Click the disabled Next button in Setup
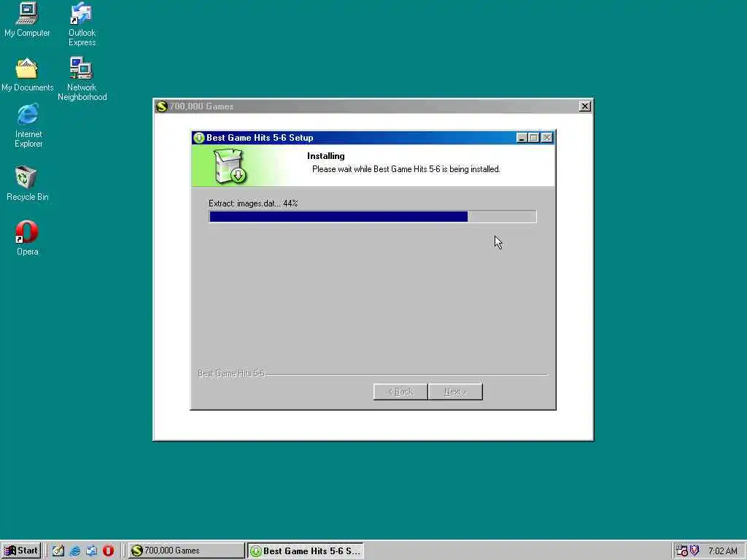The image size is (747, 560). click(x=455, y=392)
